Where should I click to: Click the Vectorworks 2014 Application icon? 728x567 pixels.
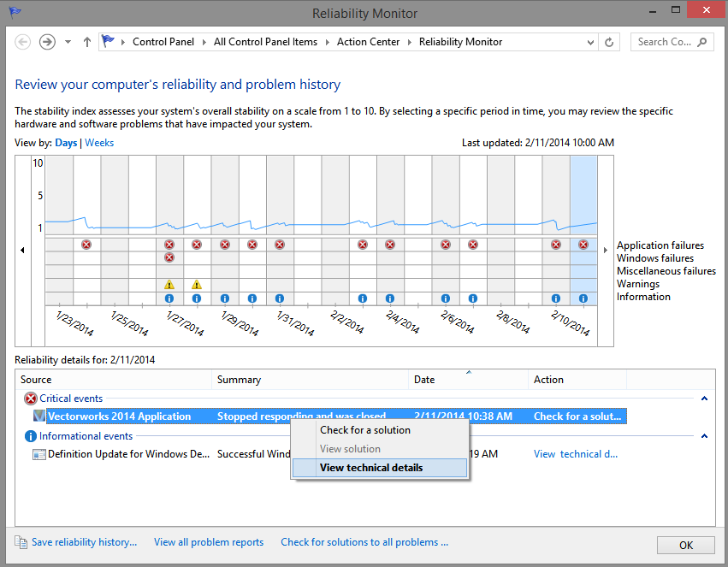38,416
